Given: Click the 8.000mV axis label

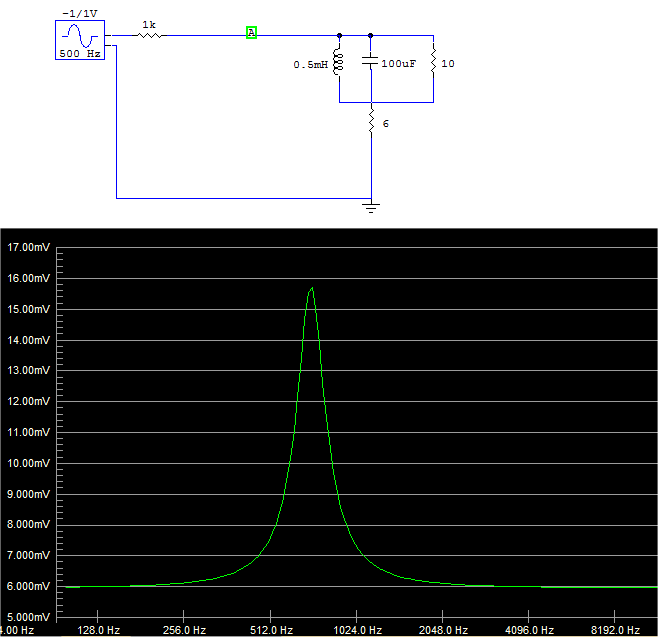Looking at the screenshot, I should [29, 525].
